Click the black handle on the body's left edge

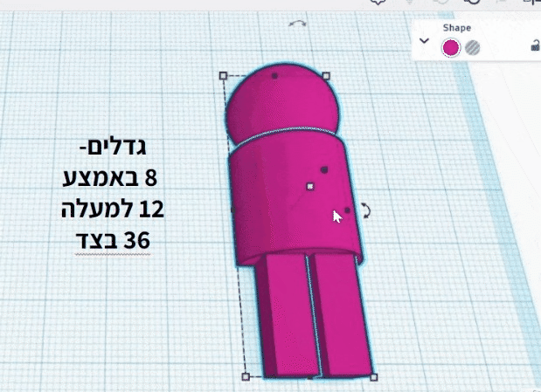232,210
